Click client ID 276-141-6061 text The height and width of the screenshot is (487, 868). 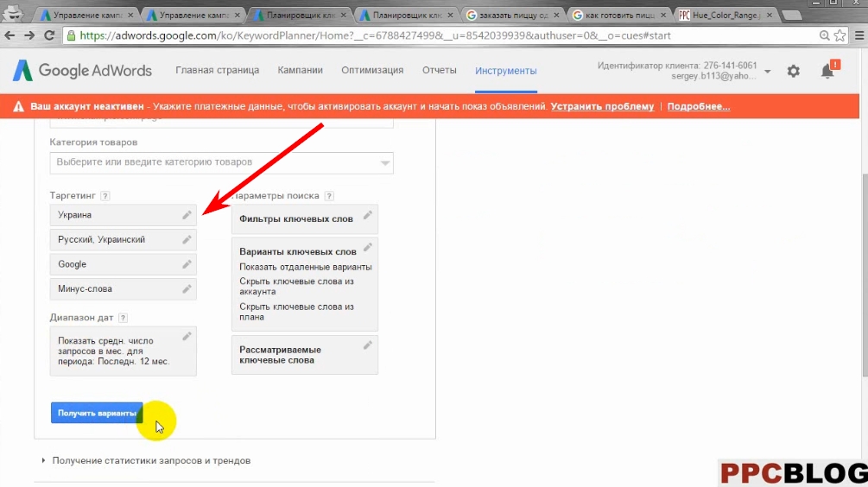730,66
